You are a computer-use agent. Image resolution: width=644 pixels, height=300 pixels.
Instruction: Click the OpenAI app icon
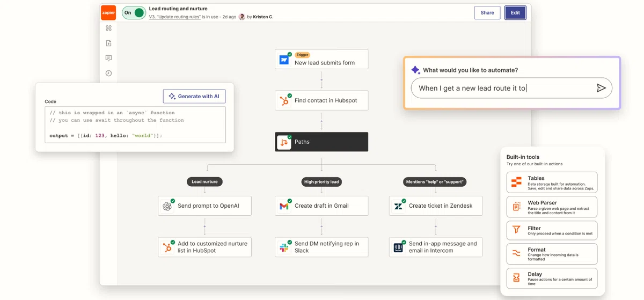point(167,206)
